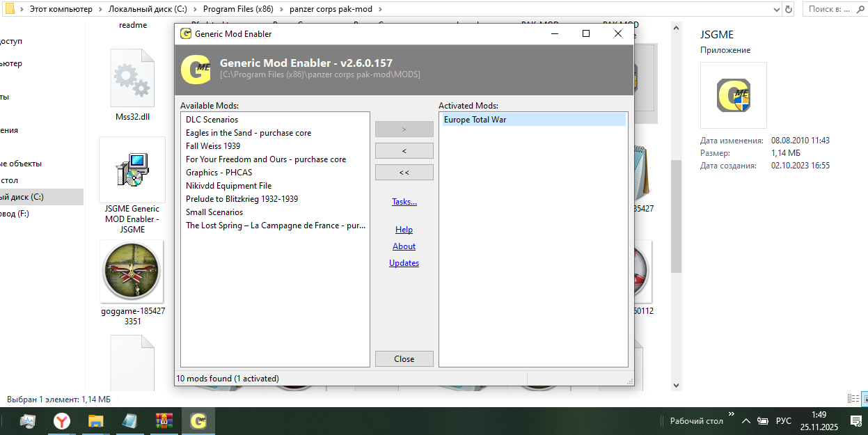This screenshot has width=868, height=435.
Task: Open WinRAR from the taskbar
Action: [164, 421]
